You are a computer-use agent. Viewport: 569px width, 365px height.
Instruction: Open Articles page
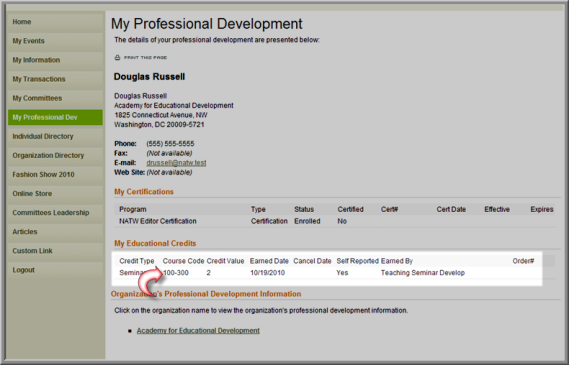tap(55, 232)
